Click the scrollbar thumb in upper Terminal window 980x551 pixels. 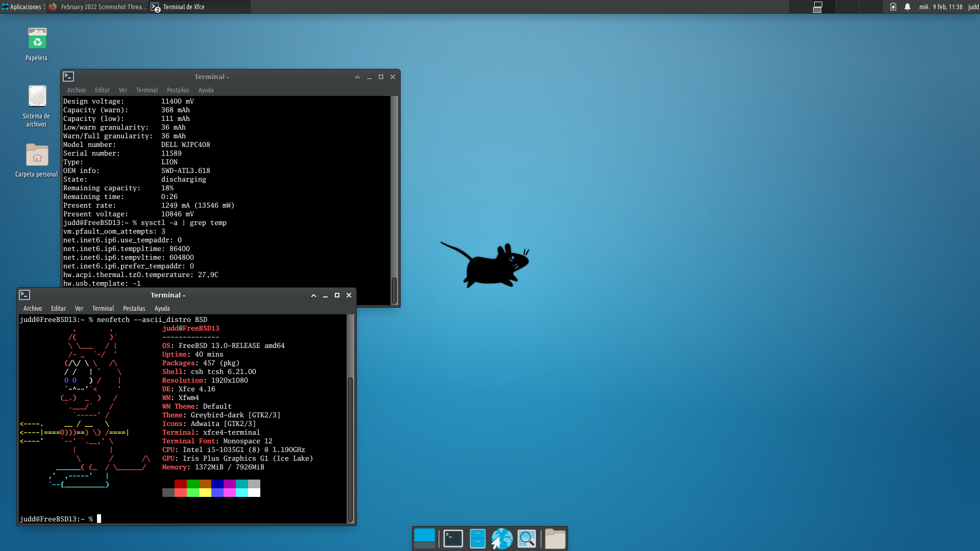394,290
